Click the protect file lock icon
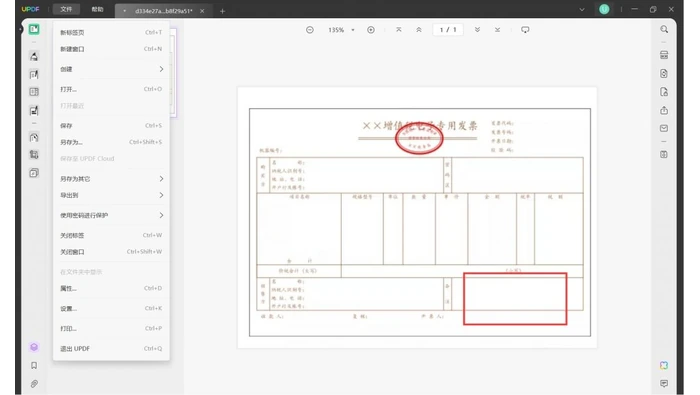700x395 pixels. 664,92
